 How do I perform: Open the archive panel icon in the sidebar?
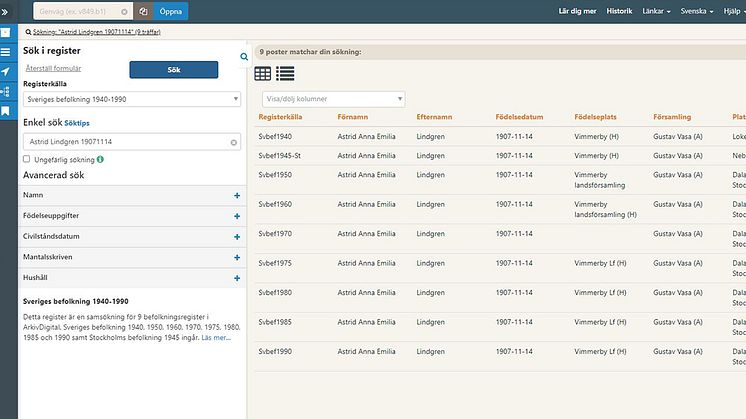point(5,33)
